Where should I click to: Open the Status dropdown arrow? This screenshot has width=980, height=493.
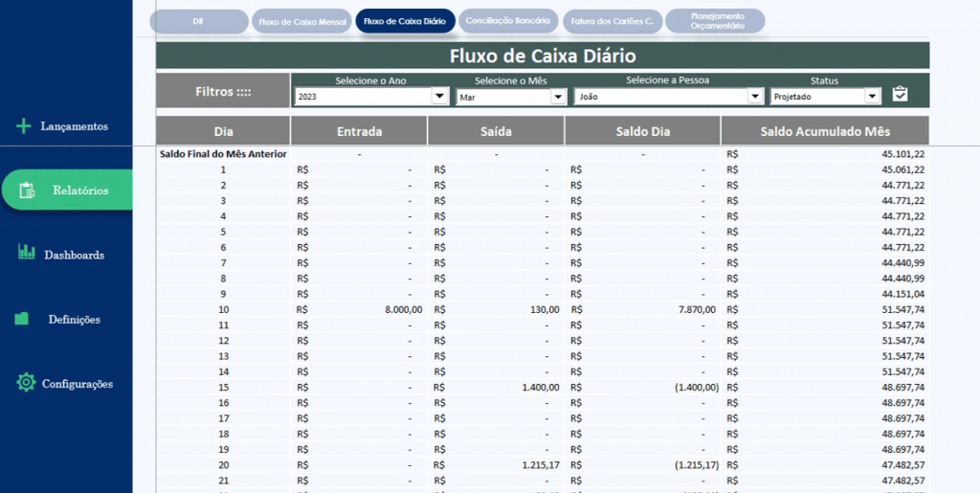coord(873,97)
